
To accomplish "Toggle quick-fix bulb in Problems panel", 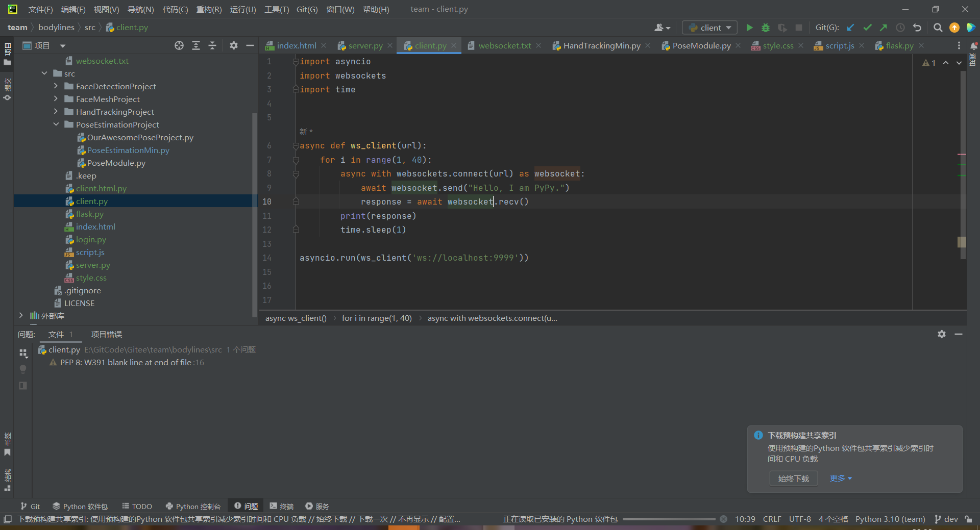I will coord(23,369).
